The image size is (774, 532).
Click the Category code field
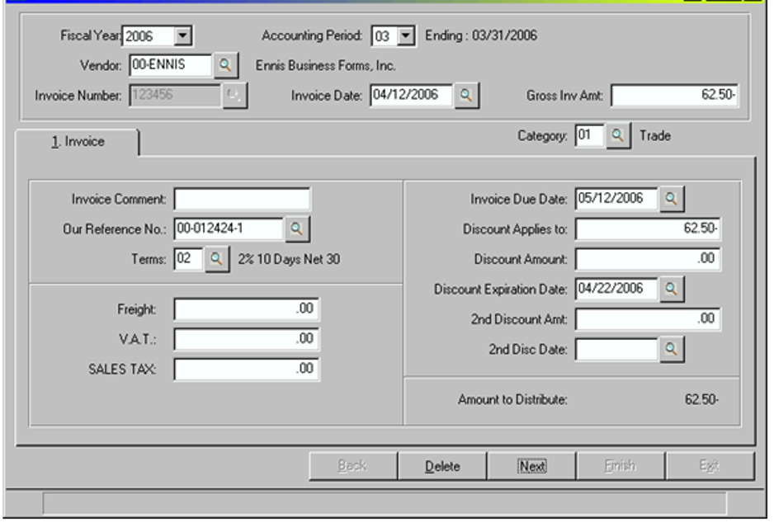[x=589, y=136]
